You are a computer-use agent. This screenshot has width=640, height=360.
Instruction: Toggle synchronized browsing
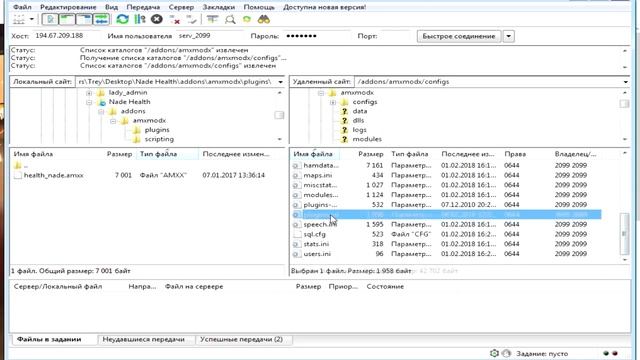click(x=247, y=19)
